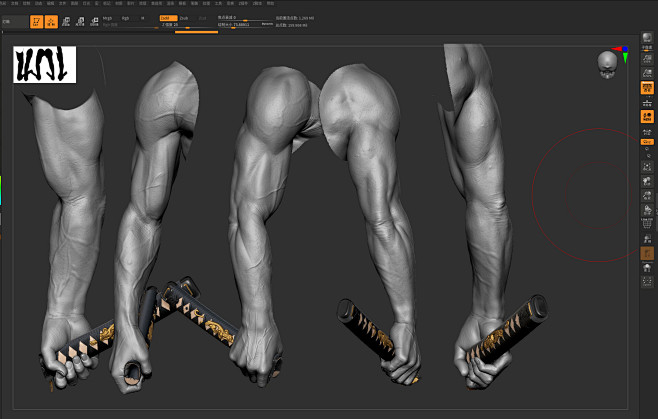Click the total points count readout

(x=292, y=25)
